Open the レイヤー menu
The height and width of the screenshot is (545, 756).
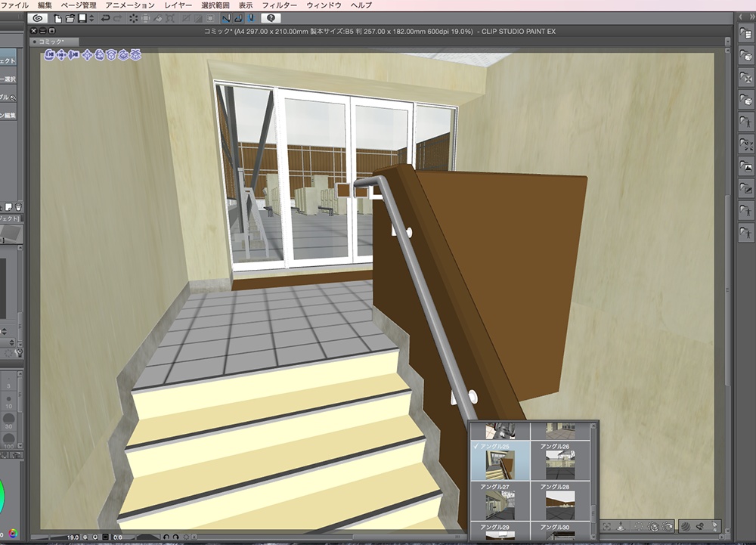[178, 5]
